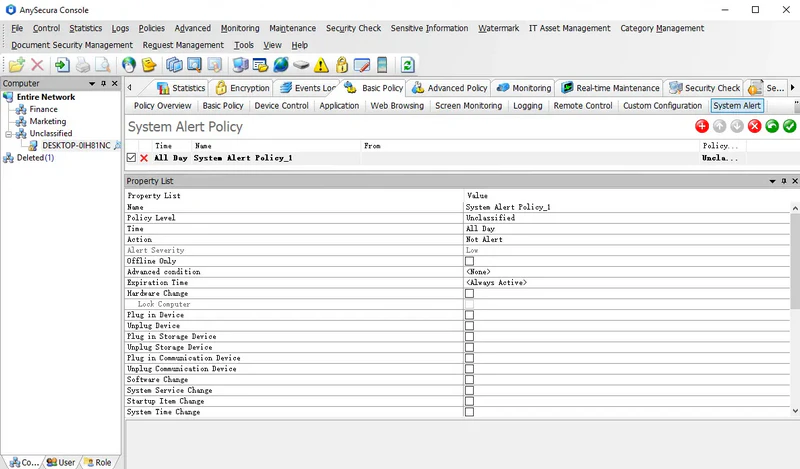Open the Property List panel dropdown arrow
The width and height of the screenshot is (800, 469).
click(x=772, y=181)
